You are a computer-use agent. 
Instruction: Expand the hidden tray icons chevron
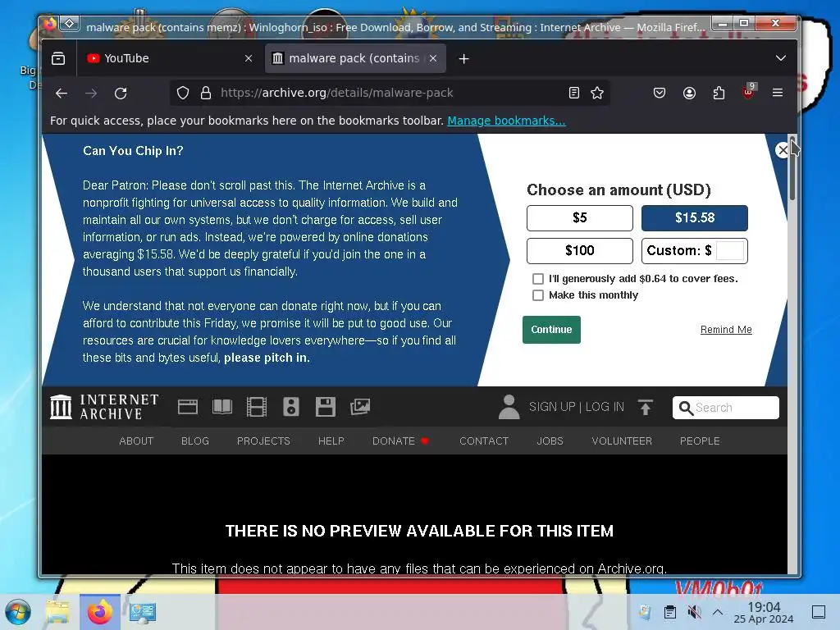[x=718, y=612]
